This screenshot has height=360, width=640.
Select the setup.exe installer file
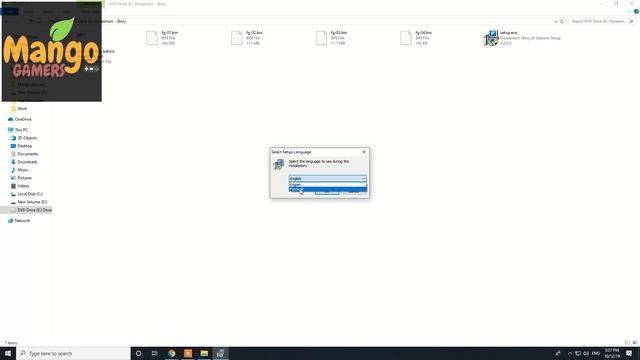click(x=522, y=38)
